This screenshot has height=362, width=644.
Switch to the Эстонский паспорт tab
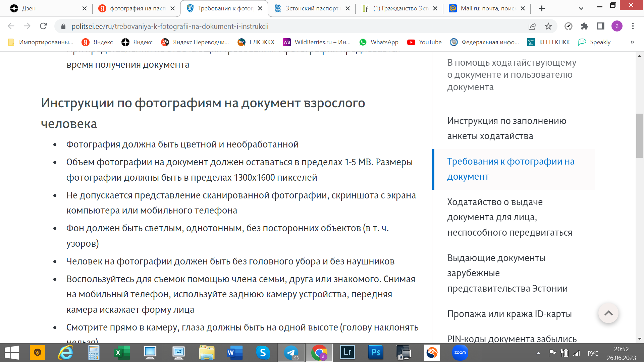[x=311, y=8]
